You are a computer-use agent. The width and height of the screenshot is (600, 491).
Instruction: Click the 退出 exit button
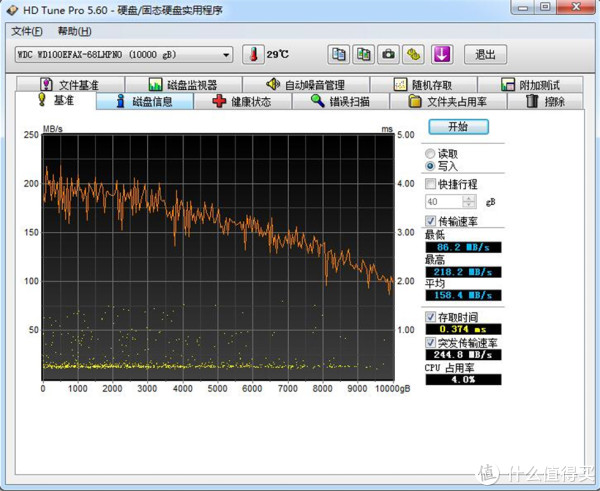[485, 54]
